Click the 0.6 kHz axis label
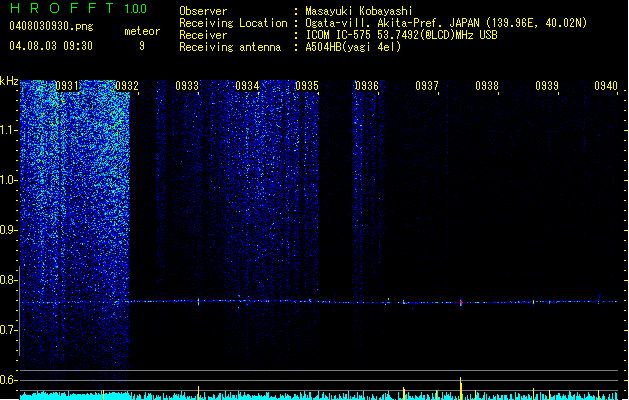 click(x=8, y=380)
